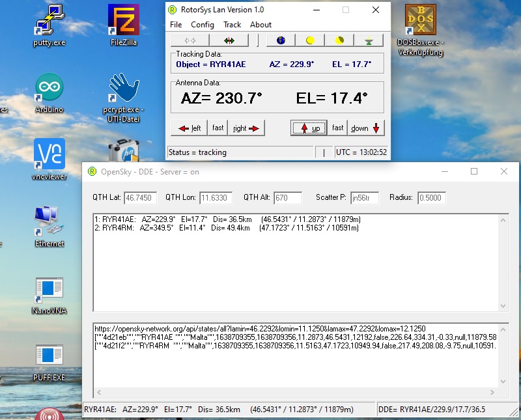Open the Track menu
521x420 pixels.
[x=232, y=25]
